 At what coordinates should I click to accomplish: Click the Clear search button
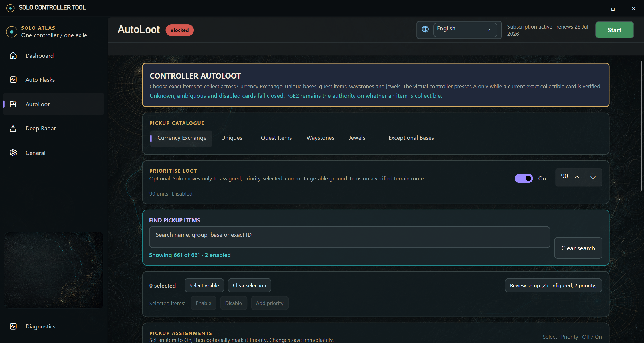(578, 248)
